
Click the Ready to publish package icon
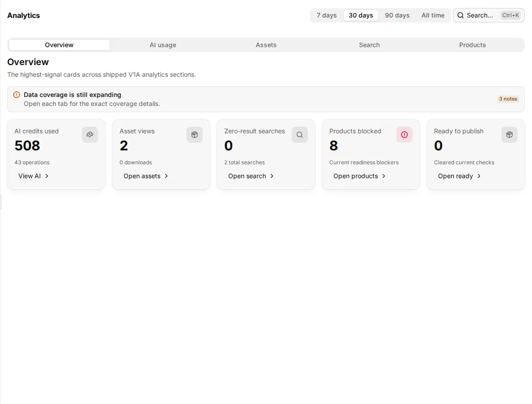pyautogui.click(x=509, y=135)
